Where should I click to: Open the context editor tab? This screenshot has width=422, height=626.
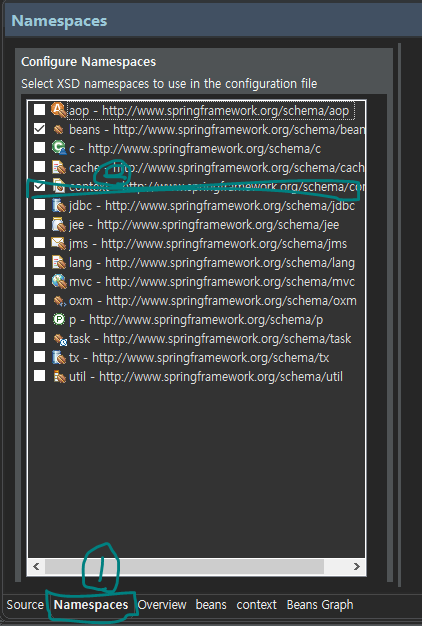tap(256, 604)
